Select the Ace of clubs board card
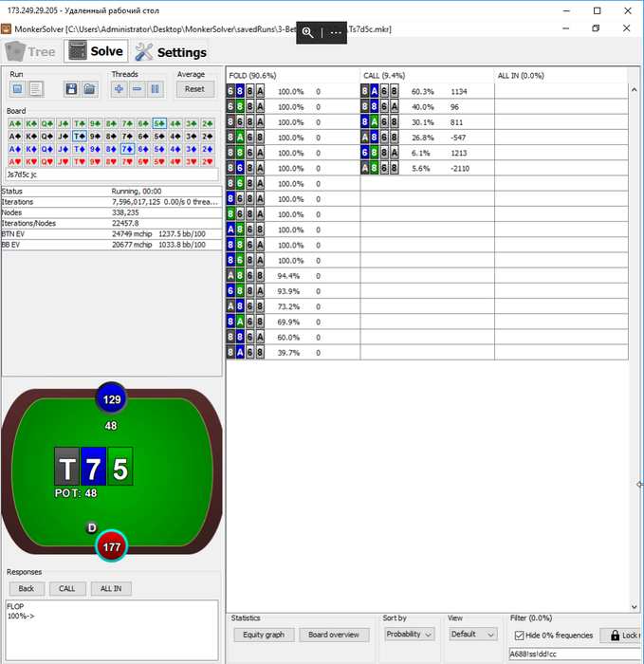This screenshot has height=664, width=644. [x=15, y=123]
